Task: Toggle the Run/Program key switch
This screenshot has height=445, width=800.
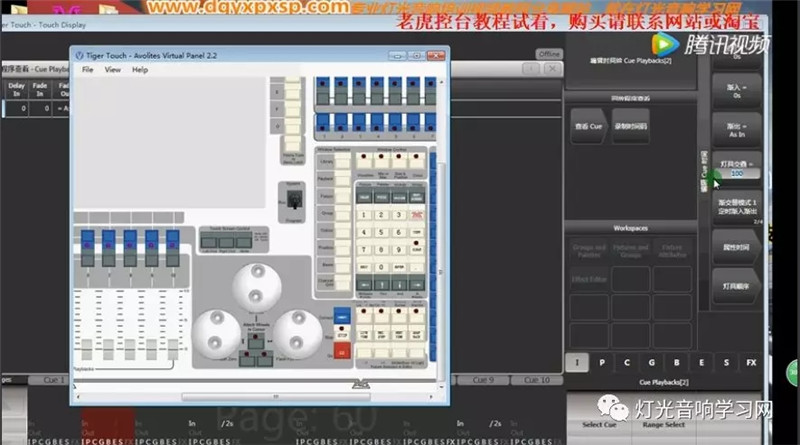Action: click(294, 200)
